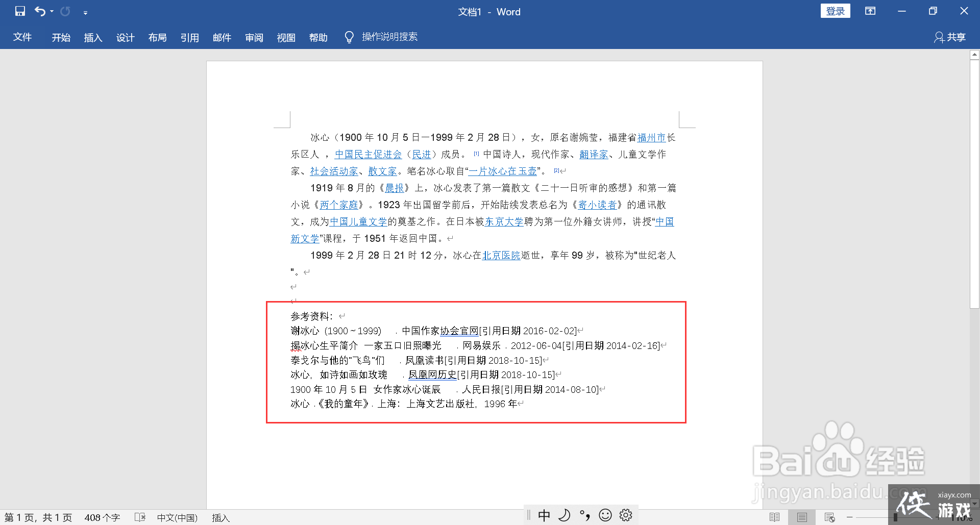The height and width of the screenshot is (525, 980).
Task: Click the 共享 share button
Action: [950, 37]
